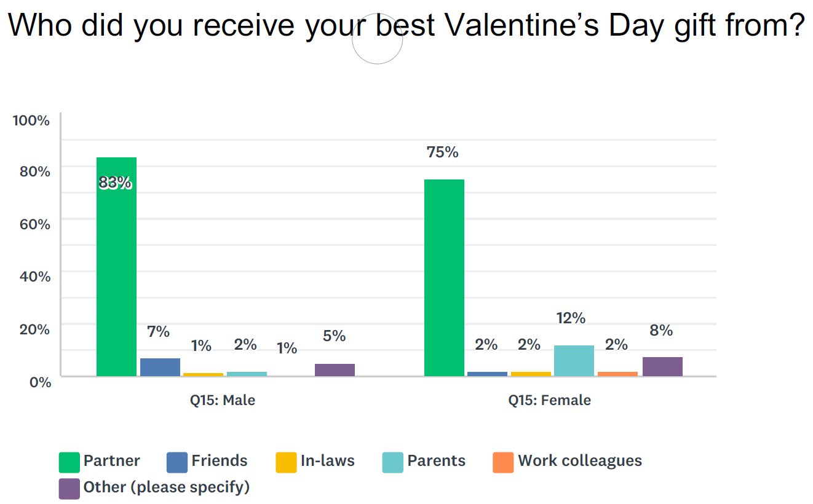Viewport: 813px width, 504px height.
Task: Click the orange Work colleagues legend swatch
Action: pos(503,462)
